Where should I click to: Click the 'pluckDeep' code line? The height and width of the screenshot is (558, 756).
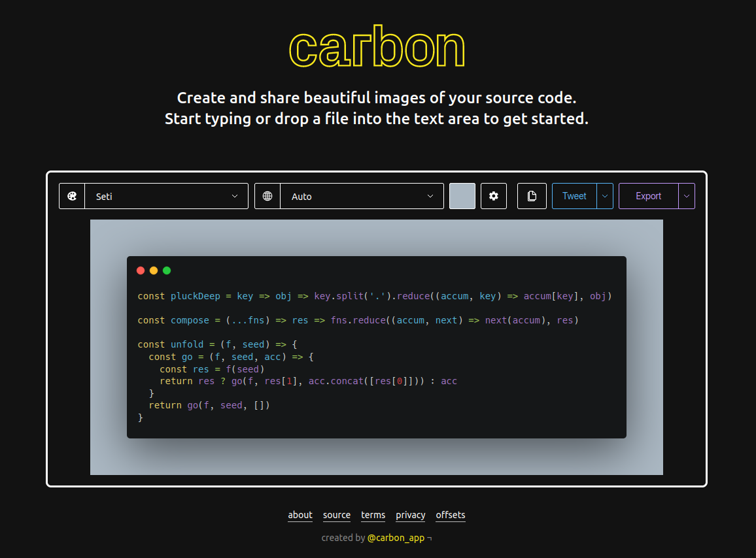coord(375,297)
